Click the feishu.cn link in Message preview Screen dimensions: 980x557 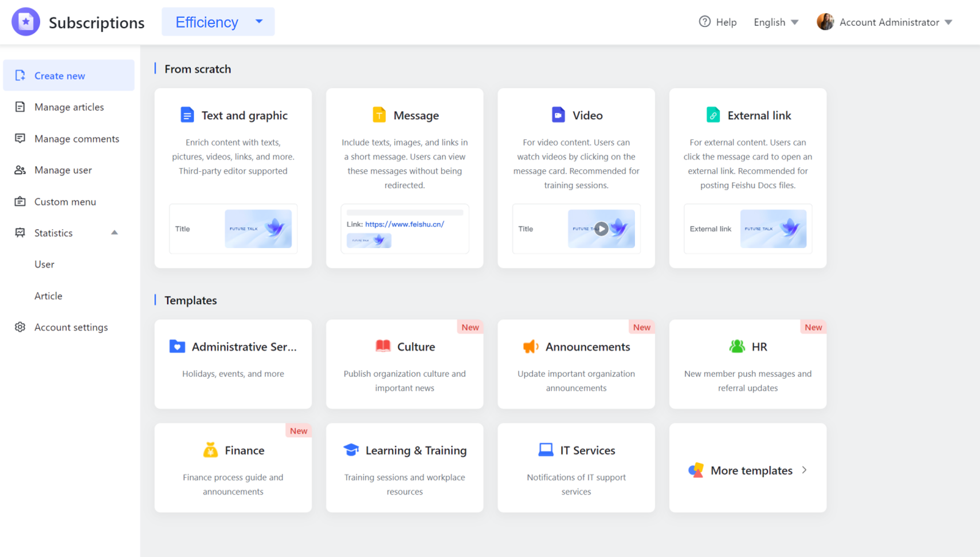(404, 224)
